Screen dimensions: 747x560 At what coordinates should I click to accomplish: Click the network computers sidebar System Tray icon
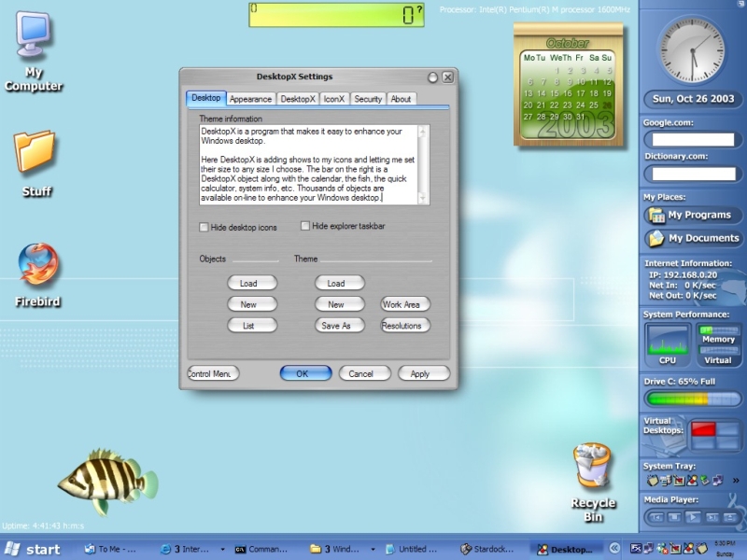click(x=717, y=481)
